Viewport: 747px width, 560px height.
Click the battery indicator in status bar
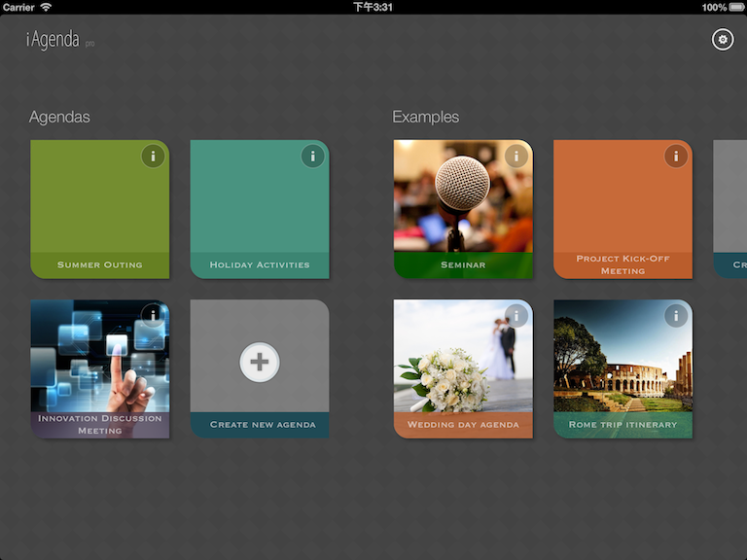736,7
